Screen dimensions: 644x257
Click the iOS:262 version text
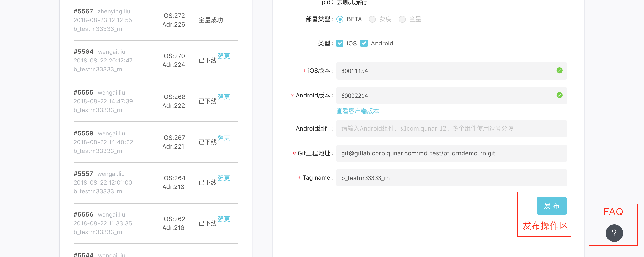(173, 219)
